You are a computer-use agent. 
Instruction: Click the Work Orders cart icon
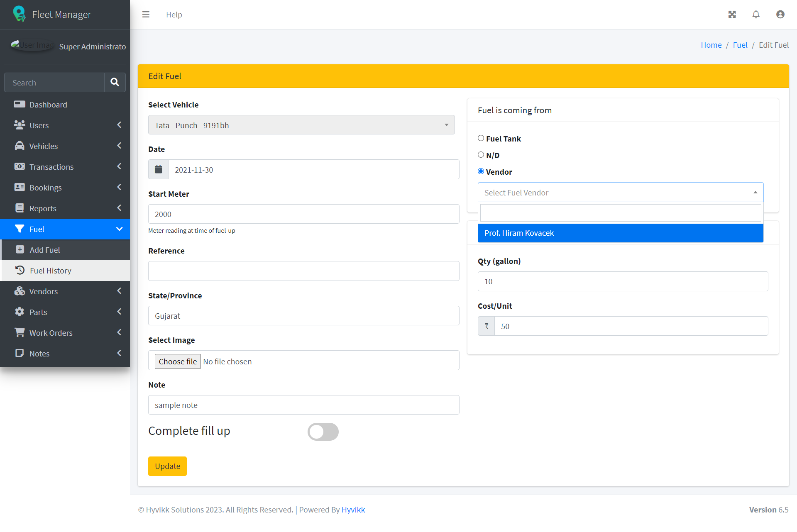click(x=20, y=332)
